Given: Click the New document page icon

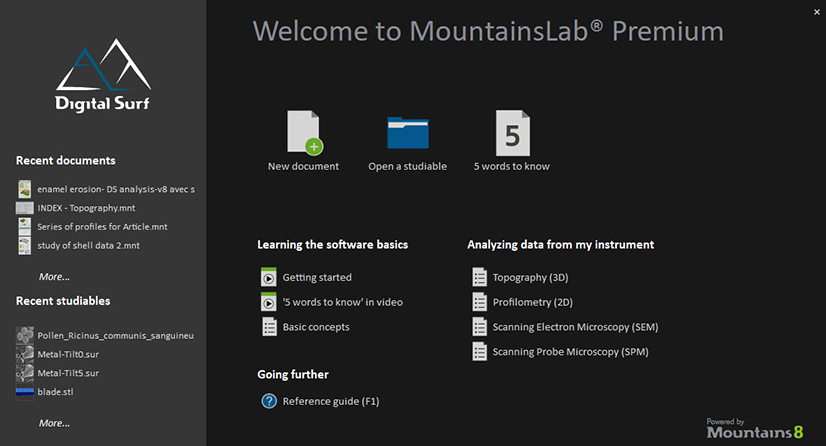Looking at the screenshot, I should point(305,133).
